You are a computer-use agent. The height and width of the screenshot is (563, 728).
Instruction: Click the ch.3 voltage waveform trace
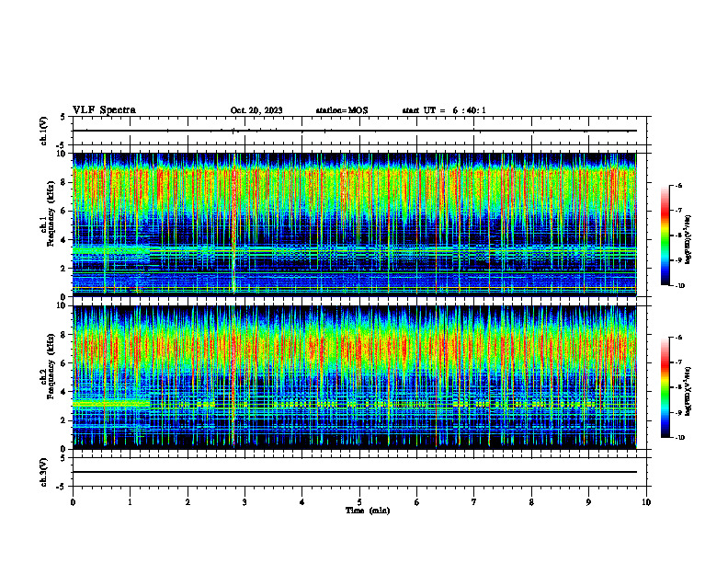pos(354,472)
